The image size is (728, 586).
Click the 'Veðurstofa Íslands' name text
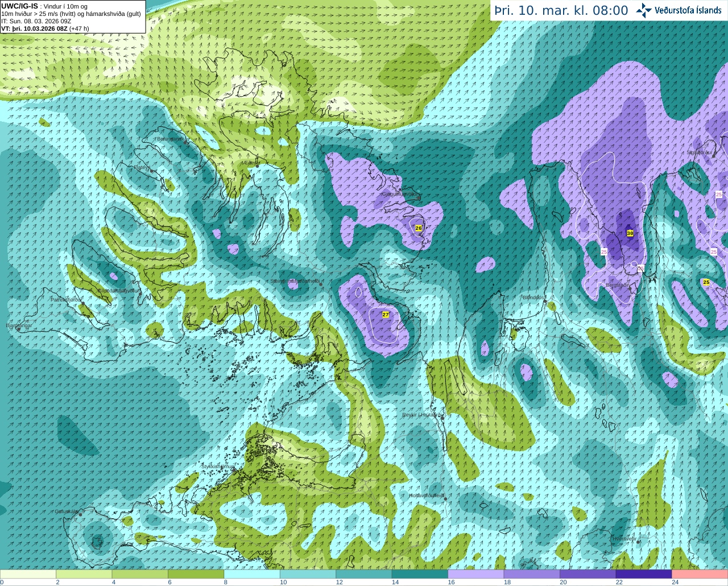(x=688, y=10)
